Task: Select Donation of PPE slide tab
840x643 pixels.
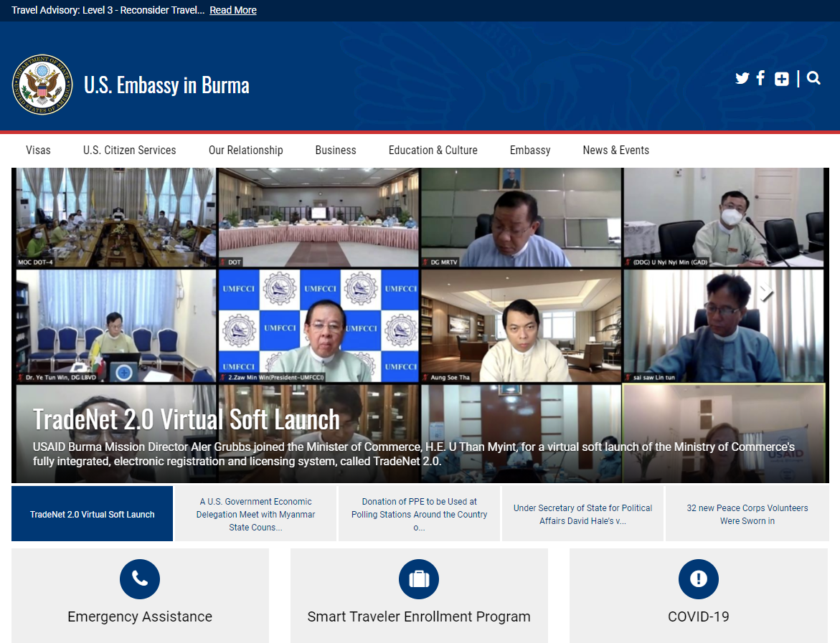Action: pyautogui.click(x=420, y=514)
